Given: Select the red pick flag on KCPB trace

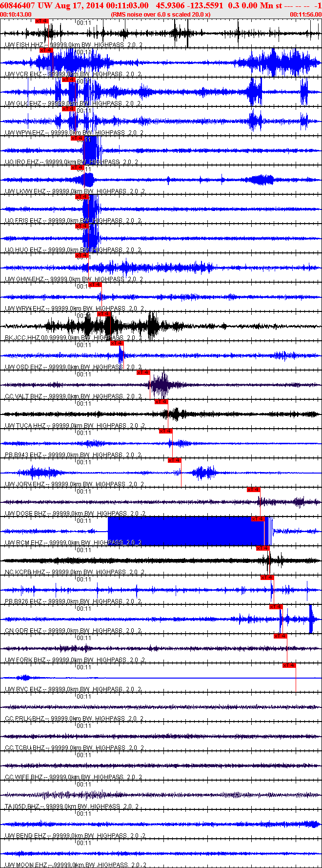Looking at the screenshot, I should pyautogui.click(x=262, y=548).
